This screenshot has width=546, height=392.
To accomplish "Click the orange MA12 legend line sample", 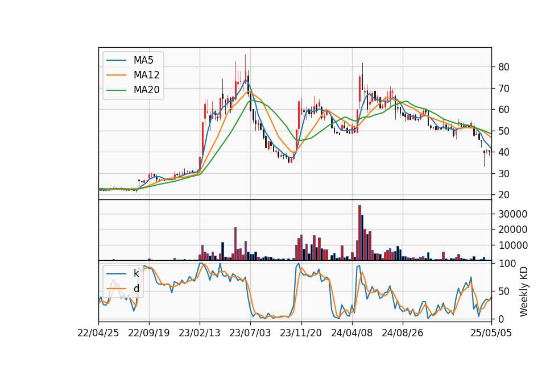I will pos(116,75).
